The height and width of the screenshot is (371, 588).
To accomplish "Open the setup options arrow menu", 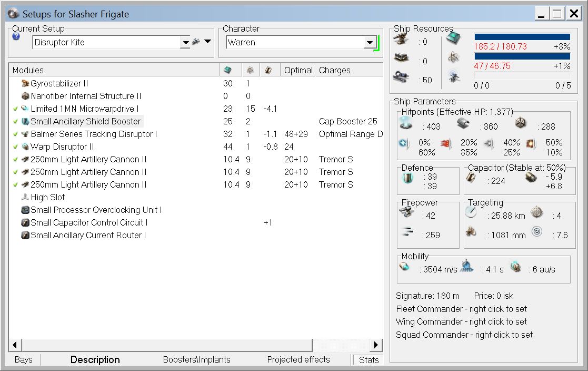I will 207,41.
